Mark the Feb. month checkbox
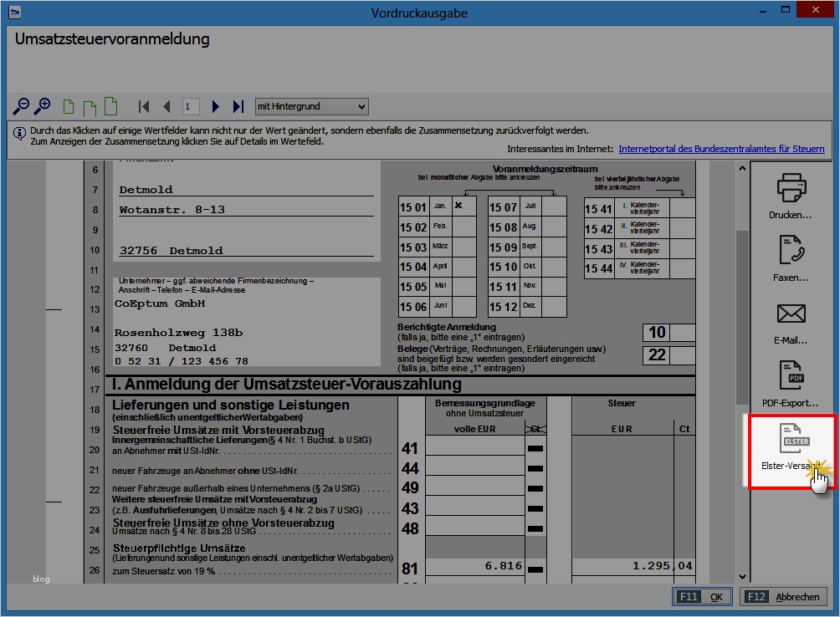Image resolution: width=840 pixels, height=617 pixels. [x=464, y=227]
